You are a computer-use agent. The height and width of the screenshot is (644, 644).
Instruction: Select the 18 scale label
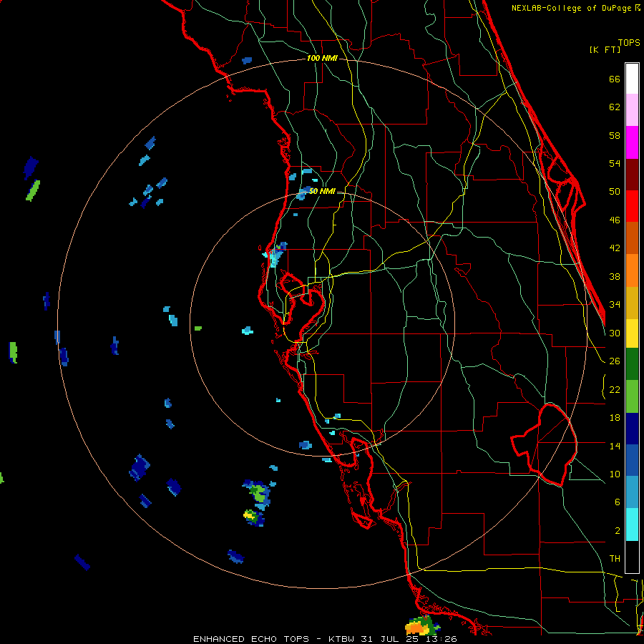coord(615,418)
